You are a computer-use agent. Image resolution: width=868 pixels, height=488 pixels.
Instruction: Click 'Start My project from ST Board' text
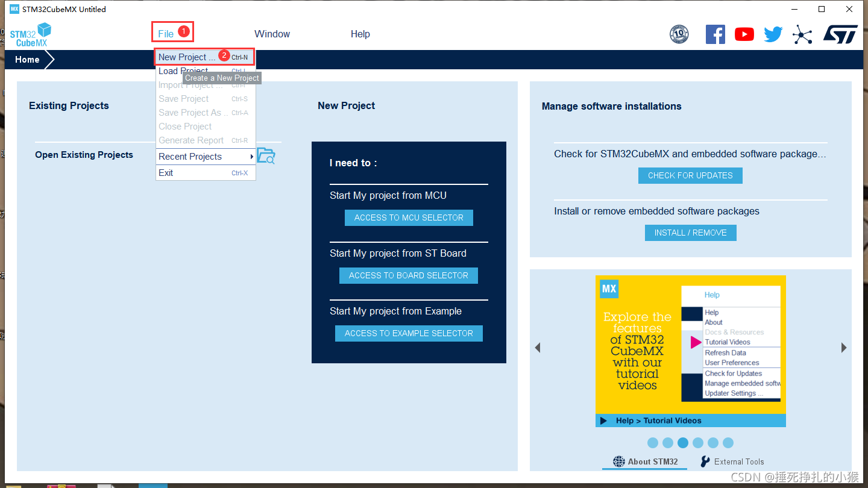tap(398, 254)
